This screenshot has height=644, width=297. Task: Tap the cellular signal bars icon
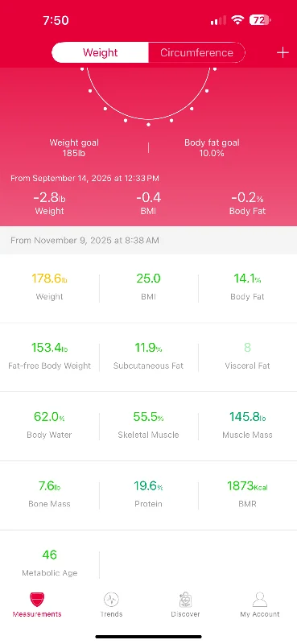pyautogui.click(x=218, y=20)
